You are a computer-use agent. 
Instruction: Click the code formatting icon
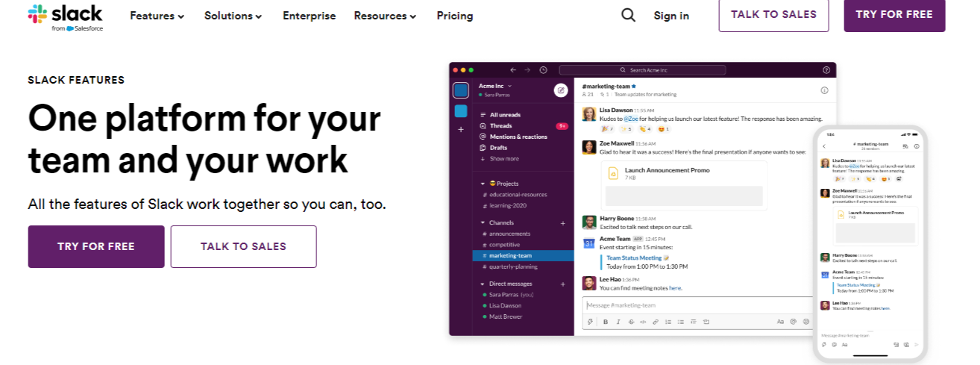(x=643, y=322)
